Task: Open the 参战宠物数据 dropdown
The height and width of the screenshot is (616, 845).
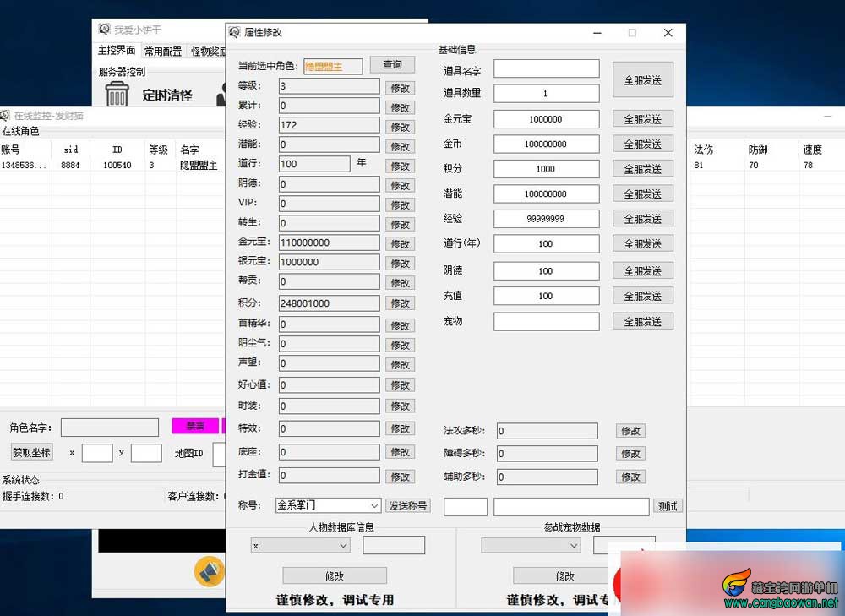Action: click(531, 545)
